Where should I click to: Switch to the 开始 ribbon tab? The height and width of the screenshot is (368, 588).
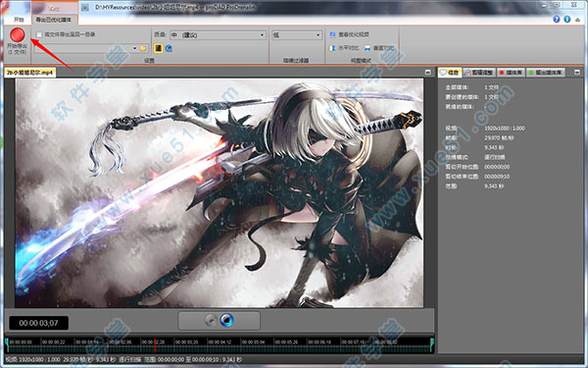[x=19, y=20]
